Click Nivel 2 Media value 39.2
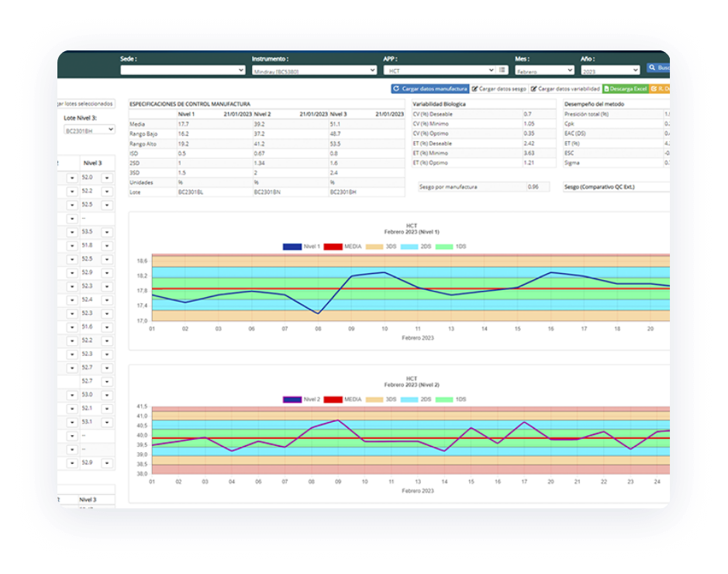Viewport: 728px width, 574px height. pyautogui.click(x=259, y=124)
